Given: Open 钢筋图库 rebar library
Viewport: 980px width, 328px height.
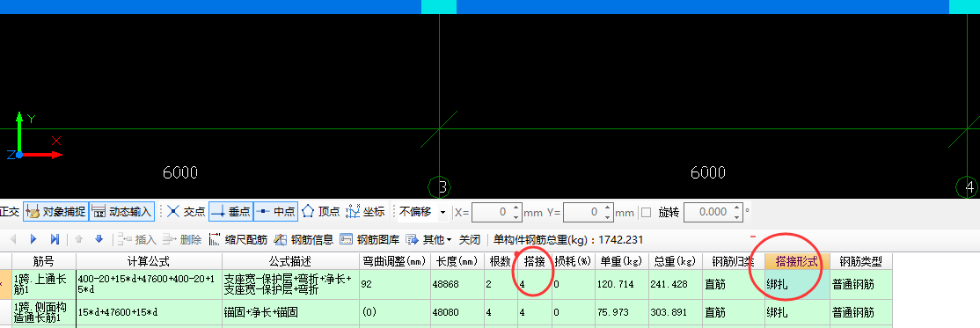Looking at the screenshot, I should pos(369,239).
